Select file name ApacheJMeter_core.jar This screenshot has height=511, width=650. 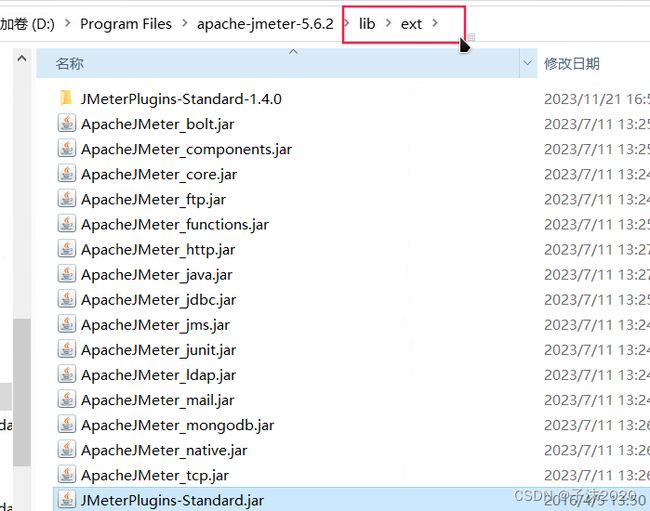click(x=159, y=174)
